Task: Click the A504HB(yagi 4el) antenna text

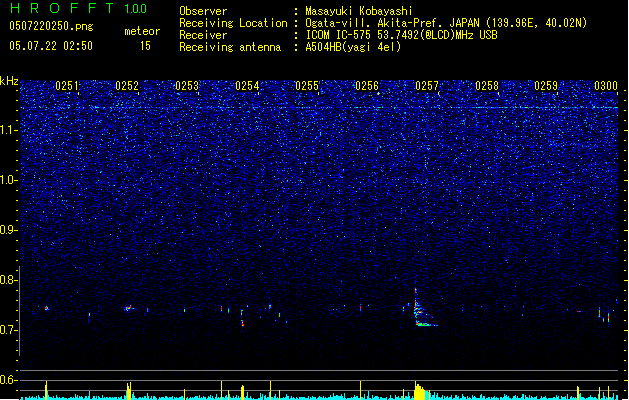Action: pos(353,47)
